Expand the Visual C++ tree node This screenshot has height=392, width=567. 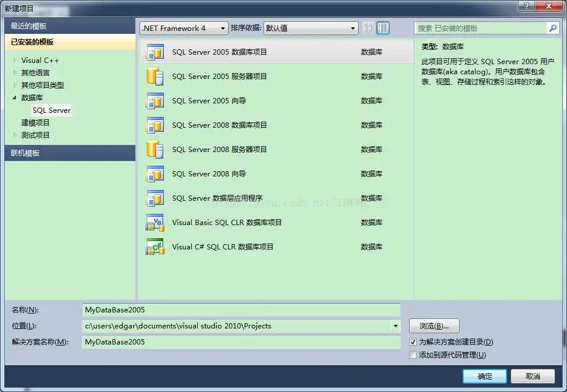pyautogui.click(x=14, y=61)
